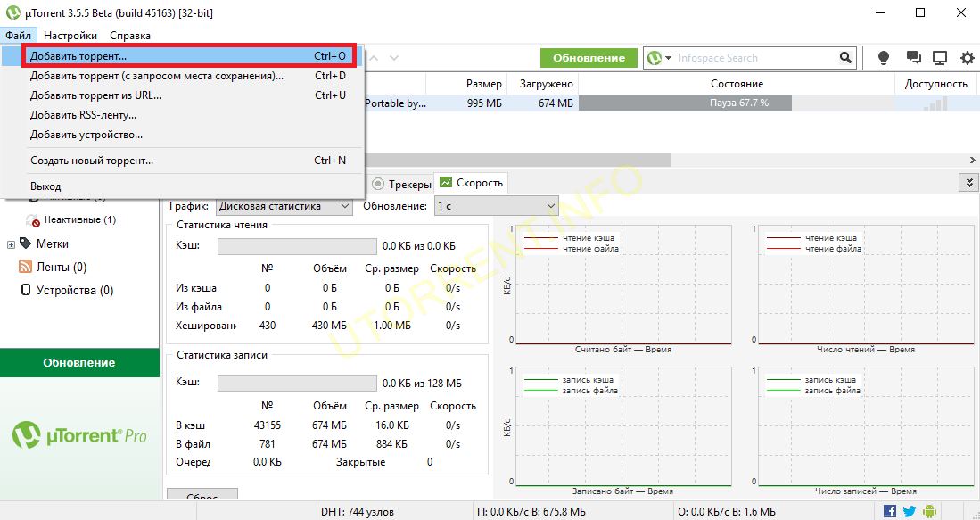Open the search provider dropdown arrow
The height and width of the screenshot is (520, 980).
tap(669, 58)
